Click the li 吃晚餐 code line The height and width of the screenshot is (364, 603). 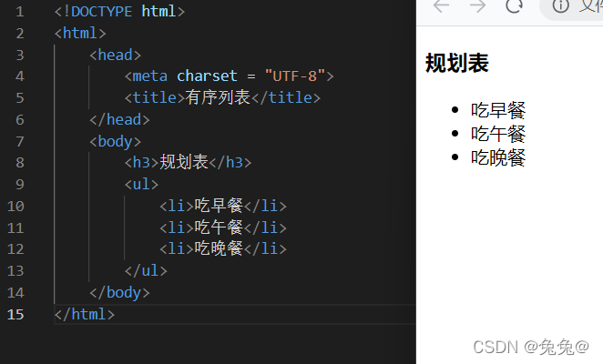[x=223, y=248]
